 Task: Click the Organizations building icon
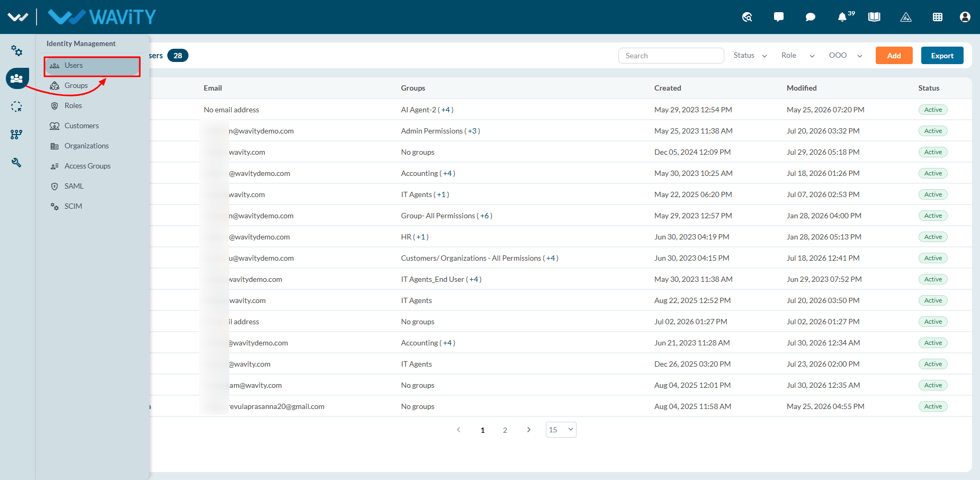[x=55, y=146]
